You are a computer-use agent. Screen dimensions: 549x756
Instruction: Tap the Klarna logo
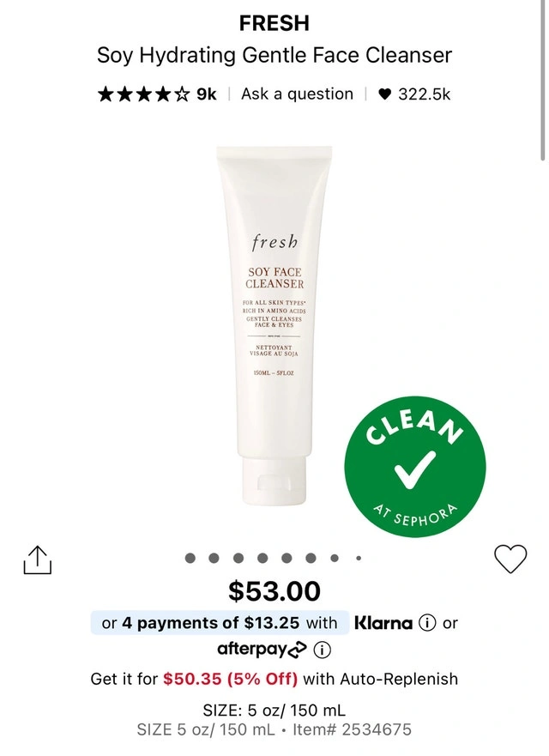[383, 623]
